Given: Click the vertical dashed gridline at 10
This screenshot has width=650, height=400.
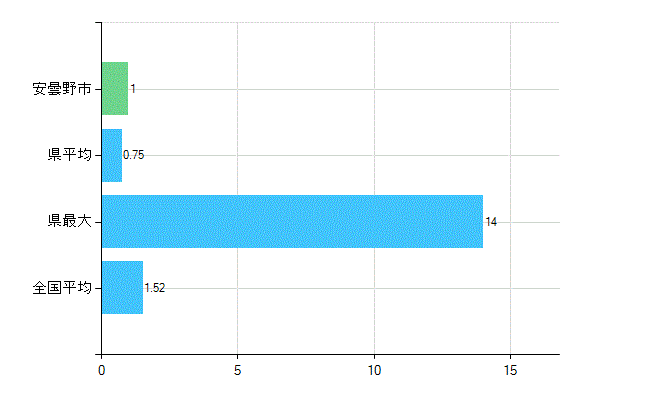Looking at the screenshot, I should pyautogui.click(x=374, y=188).
